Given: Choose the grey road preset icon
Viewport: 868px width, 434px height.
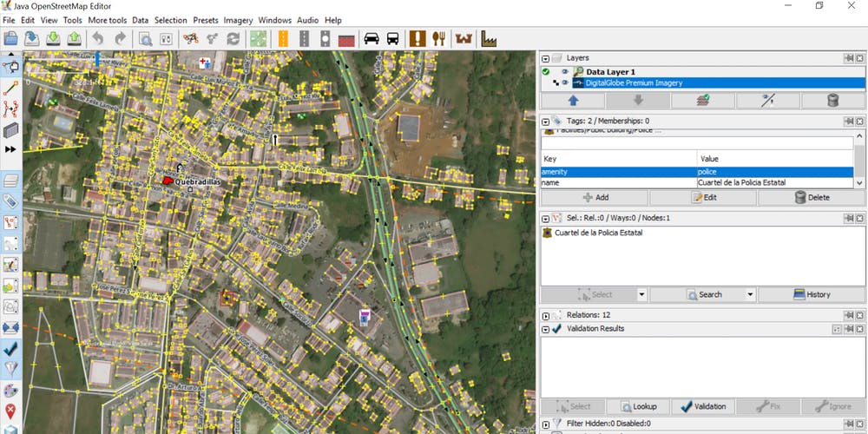Looking at the screenshot, I should (x=304, y=38).
